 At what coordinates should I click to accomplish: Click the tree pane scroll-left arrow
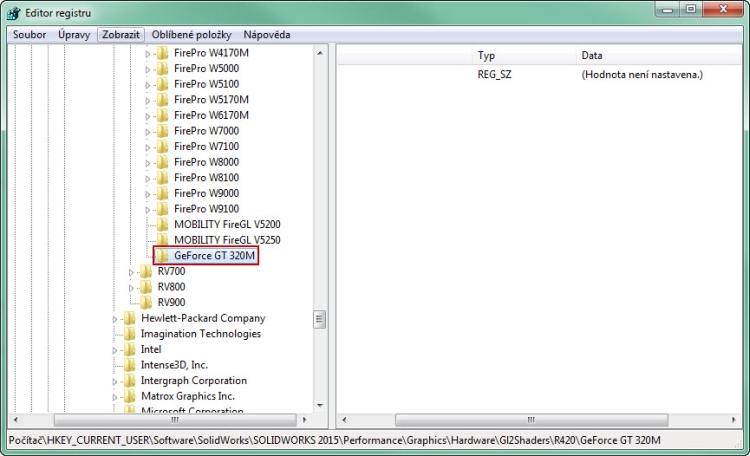[15, 420]
